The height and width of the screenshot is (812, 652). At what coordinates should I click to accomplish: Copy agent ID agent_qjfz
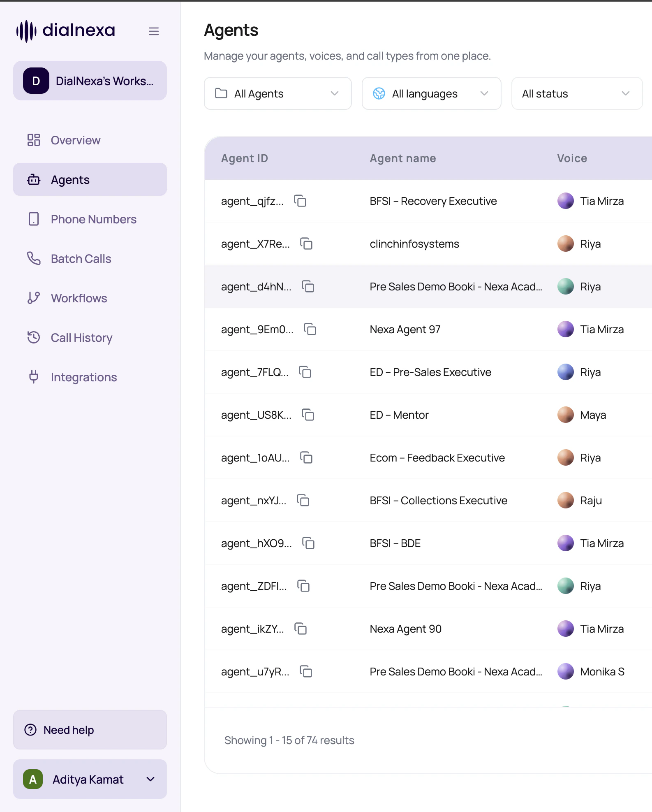coord(300,201)
